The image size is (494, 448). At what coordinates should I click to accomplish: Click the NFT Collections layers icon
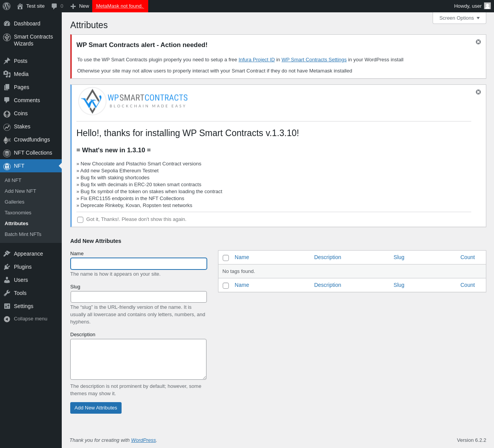pos(7,153)
